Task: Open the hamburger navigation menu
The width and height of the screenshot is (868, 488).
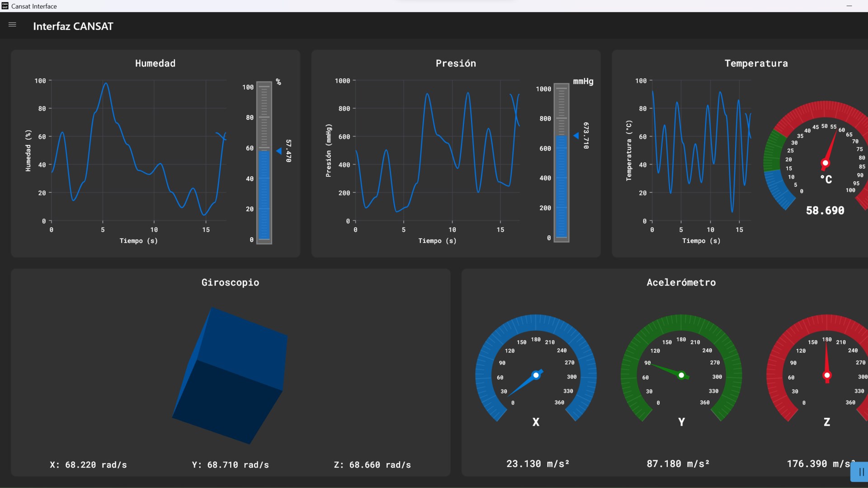Action: click(x=12, y=25)
